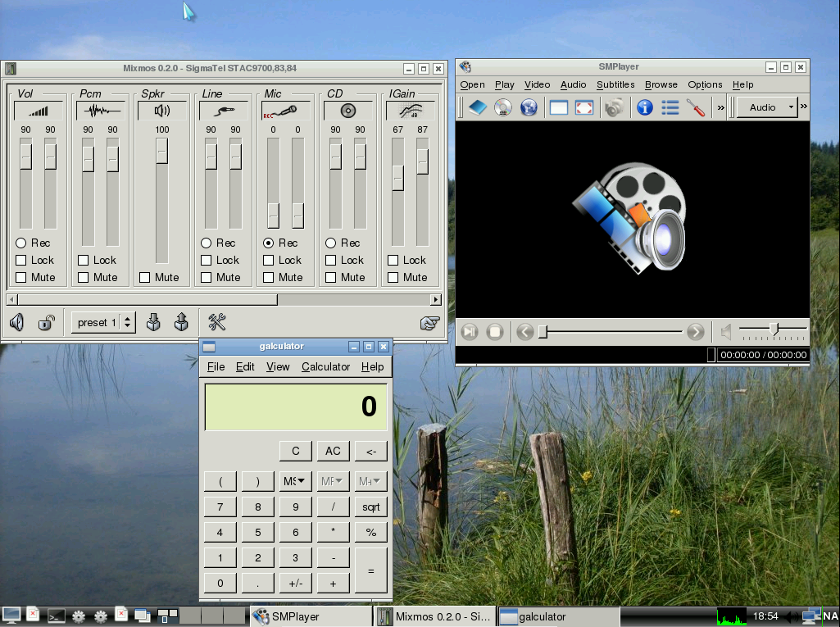
Task: Click the screenshot camera icon in SMPlayer
Action: tap(614, 107)
